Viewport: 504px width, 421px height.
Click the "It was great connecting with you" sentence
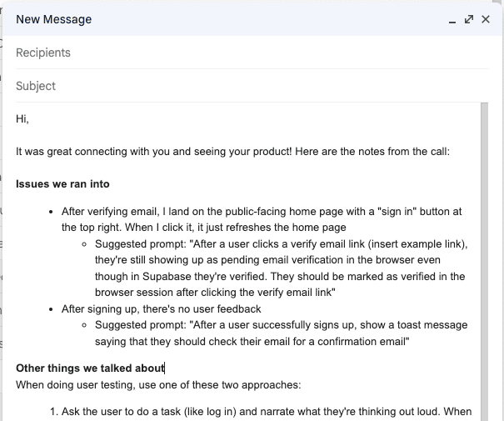[233, 151]
